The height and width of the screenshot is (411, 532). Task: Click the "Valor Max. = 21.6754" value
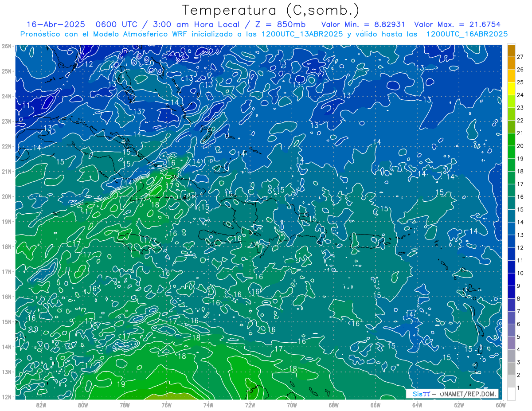point(458,24)
